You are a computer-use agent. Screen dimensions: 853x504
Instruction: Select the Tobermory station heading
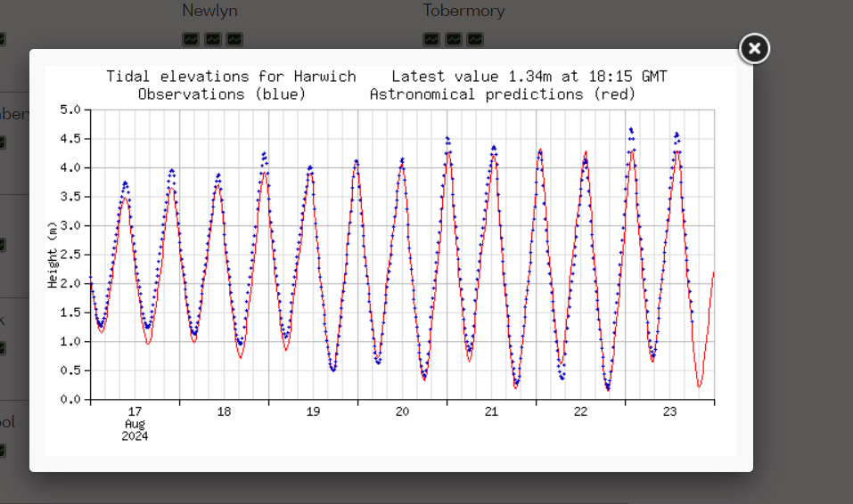pos(464,11)
